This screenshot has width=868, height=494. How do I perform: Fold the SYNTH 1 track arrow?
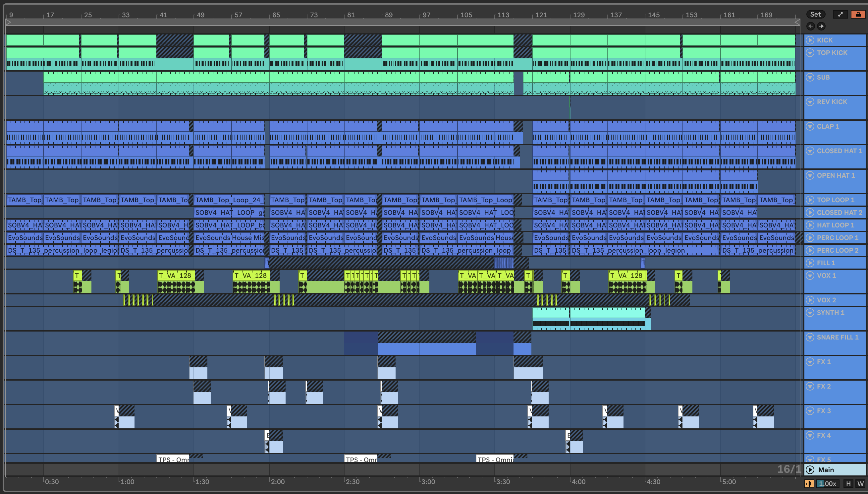(x=810, y=313)
